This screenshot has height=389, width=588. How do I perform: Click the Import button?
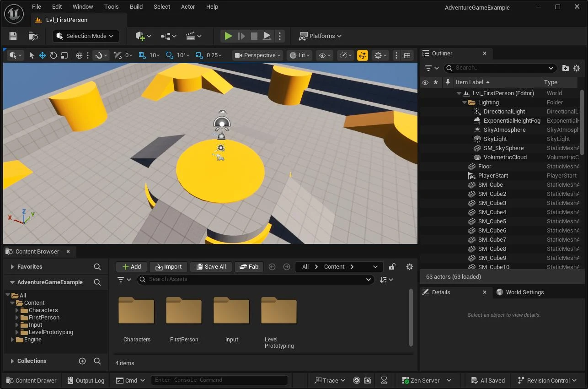click(168, 267)
